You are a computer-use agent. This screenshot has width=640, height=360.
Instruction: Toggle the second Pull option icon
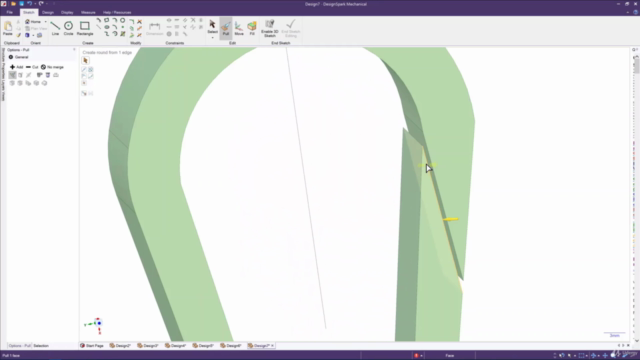coord(20,75)
